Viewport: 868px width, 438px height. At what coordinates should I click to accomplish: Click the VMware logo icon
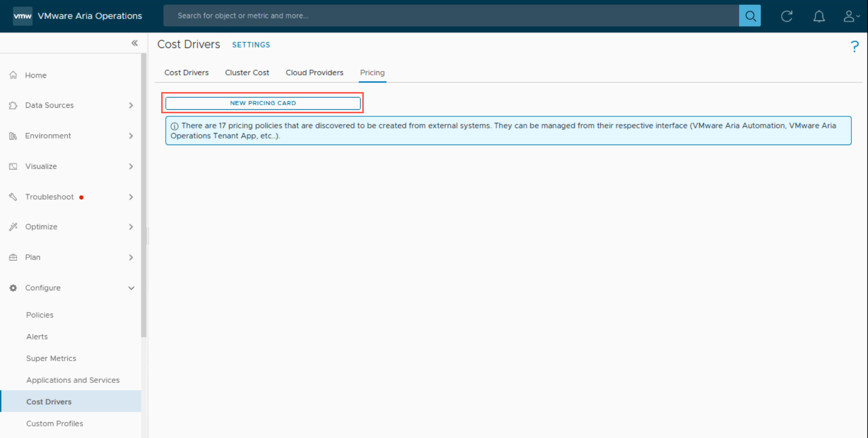23,16
